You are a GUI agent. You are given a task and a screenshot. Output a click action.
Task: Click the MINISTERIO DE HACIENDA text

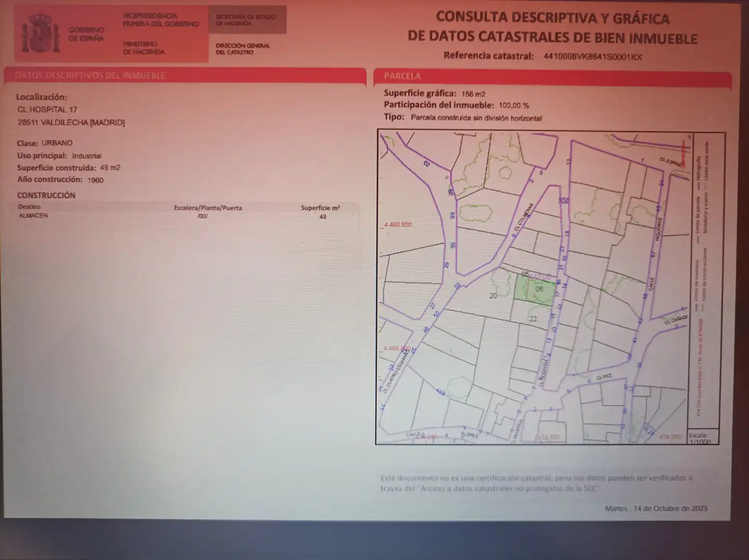click(144, 48)
